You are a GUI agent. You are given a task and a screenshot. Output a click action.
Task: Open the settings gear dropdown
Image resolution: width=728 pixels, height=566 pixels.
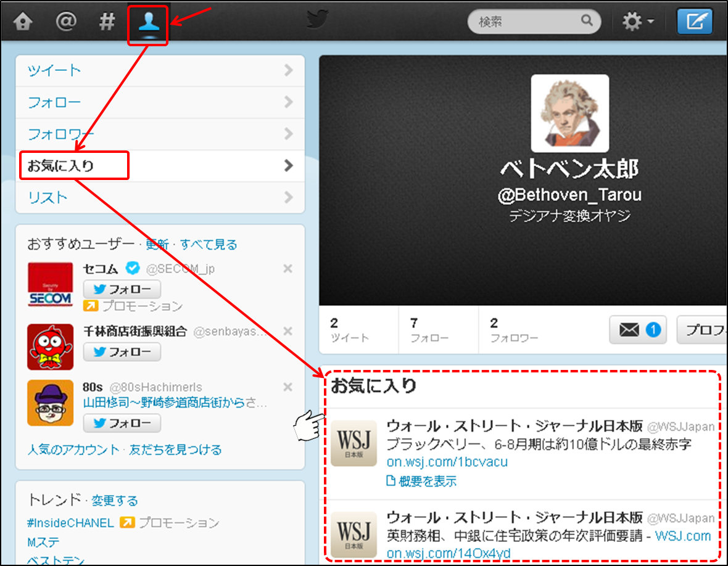pos(638,23)
